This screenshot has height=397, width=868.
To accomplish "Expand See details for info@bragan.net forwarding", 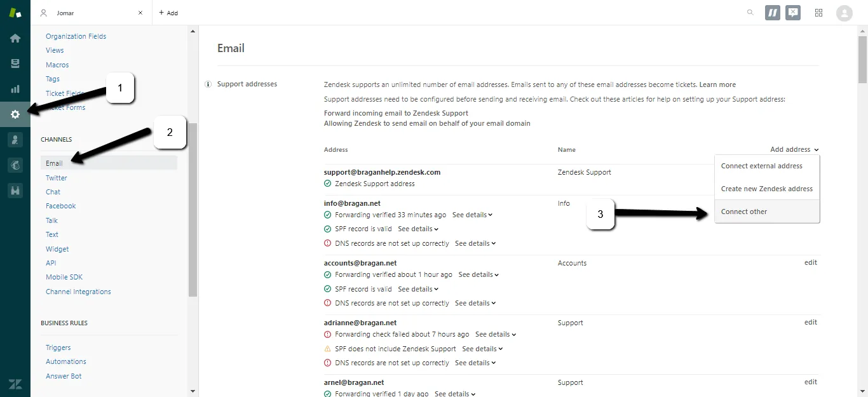I will click(x=472, y=215).
